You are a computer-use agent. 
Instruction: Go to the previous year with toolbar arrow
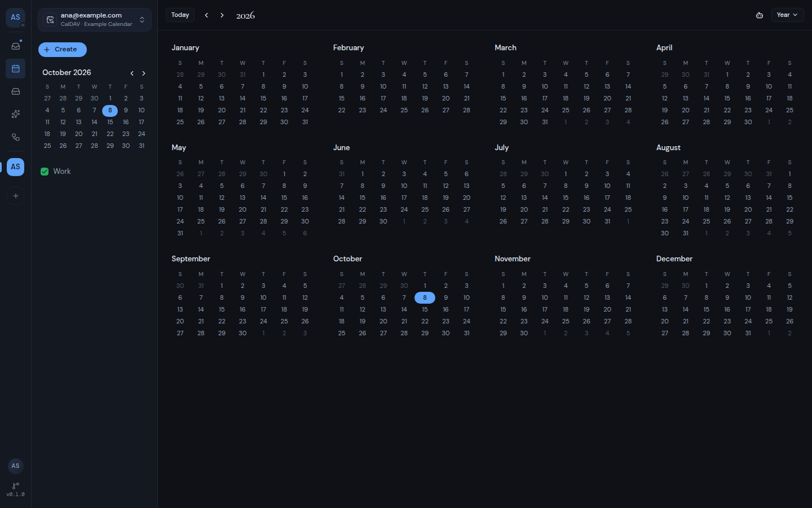point(206,15)
